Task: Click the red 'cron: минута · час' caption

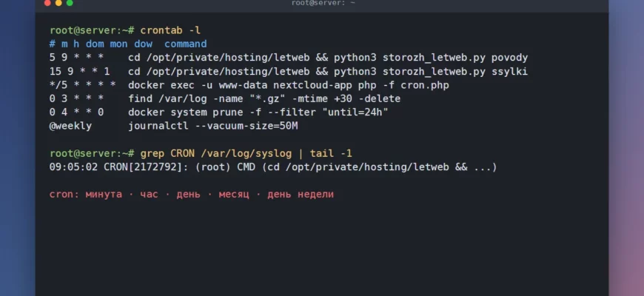Action: 192,194
